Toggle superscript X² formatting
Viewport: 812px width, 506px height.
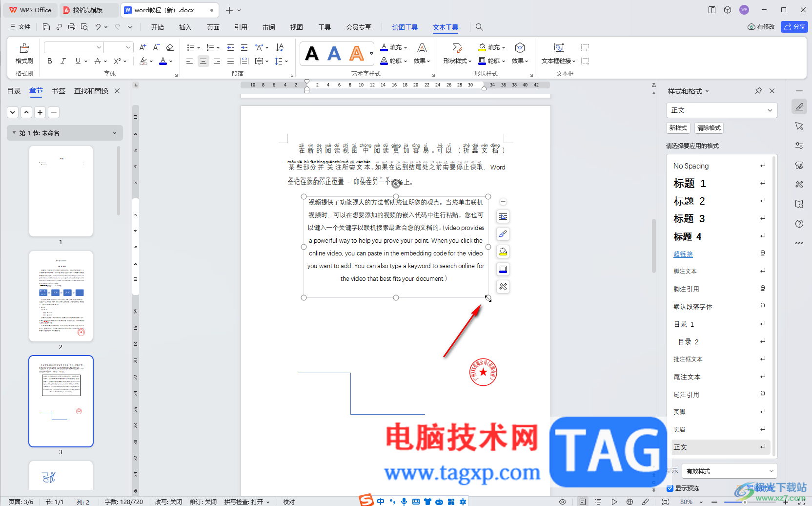[117, 61]
